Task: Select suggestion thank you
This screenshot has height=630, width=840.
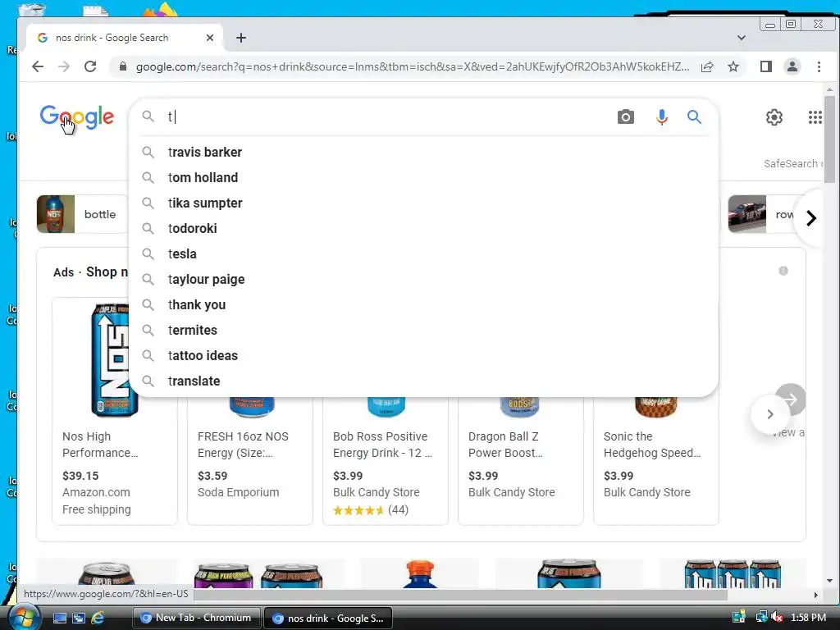Action: click(x=423, y=305)
